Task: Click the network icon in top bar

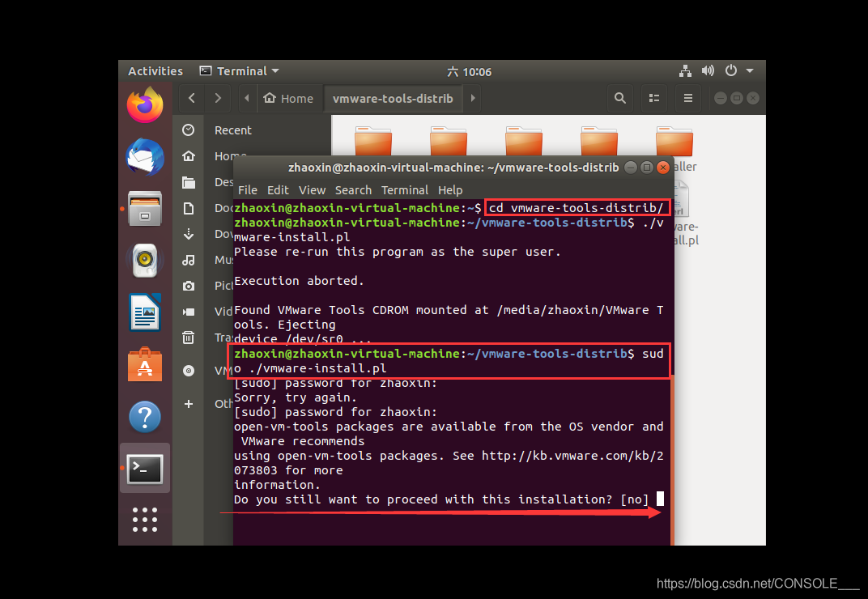Action: [x=685, y=71]
